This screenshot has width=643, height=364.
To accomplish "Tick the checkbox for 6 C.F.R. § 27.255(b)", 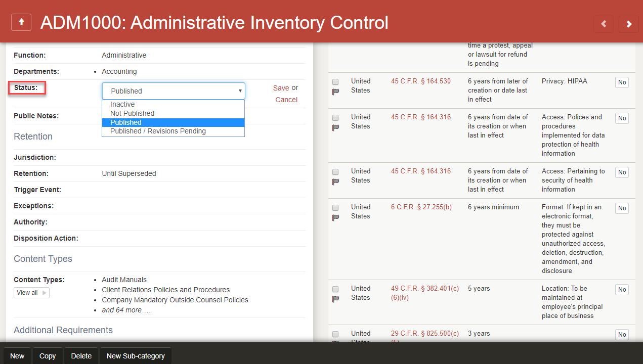I will [335, 208].
